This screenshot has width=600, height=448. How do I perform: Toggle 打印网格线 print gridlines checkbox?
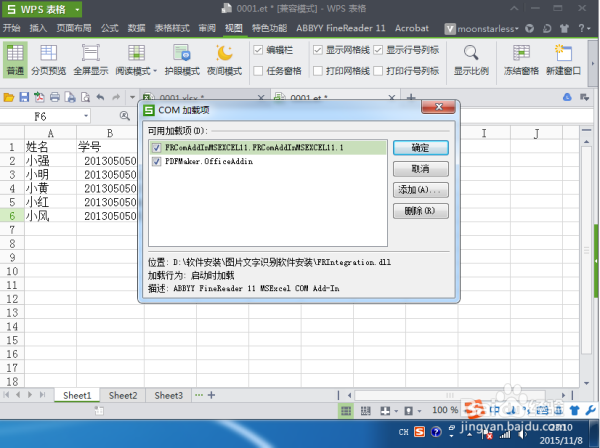coord(318,71)
